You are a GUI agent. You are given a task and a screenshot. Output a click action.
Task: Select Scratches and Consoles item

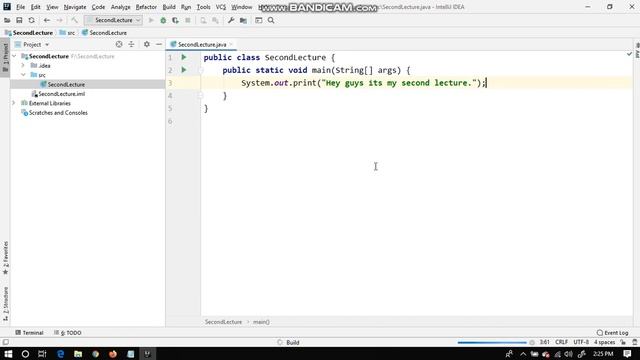pos(58,113)
